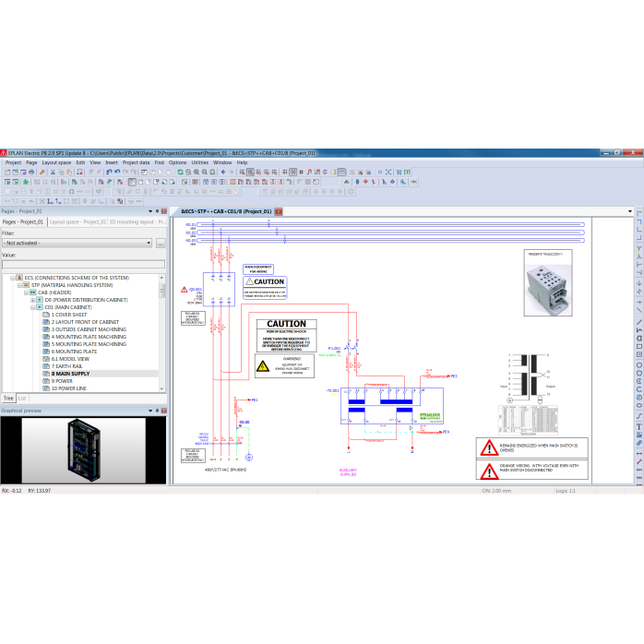Close the Graphical preview panel
This screenshot has height=644, width=644.
pos(164,411)
